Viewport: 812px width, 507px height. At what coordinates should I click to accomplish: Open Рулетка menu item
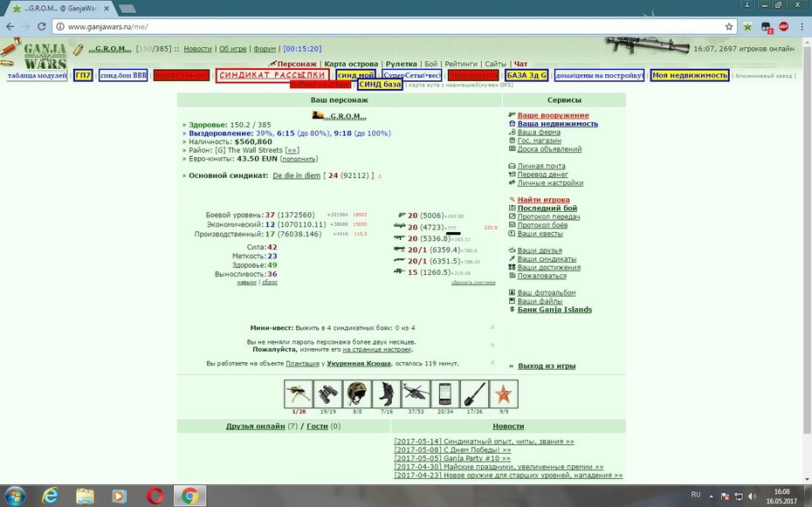click(x=401, y=64)
